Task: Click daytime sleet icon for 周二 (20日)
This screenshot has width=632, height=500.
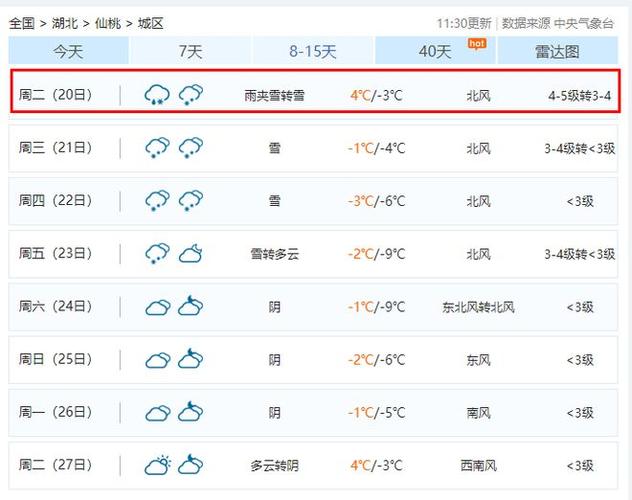Action: [157, 95]
